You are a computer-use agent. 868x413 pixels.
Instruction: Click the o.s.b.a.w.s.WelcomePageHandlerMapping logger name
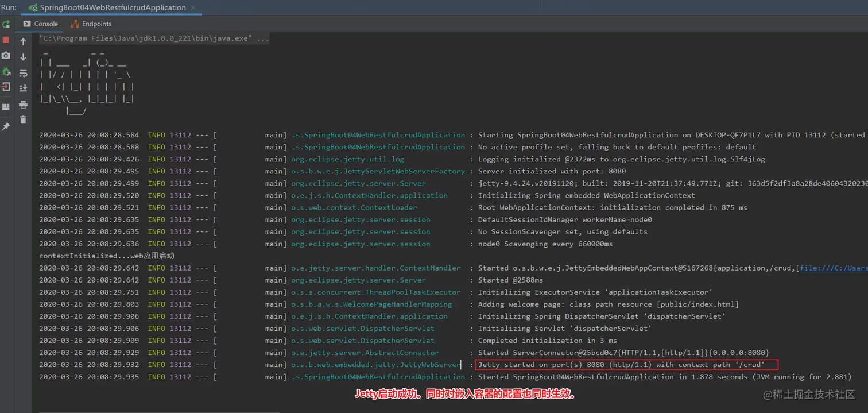(x=371, y=304)
